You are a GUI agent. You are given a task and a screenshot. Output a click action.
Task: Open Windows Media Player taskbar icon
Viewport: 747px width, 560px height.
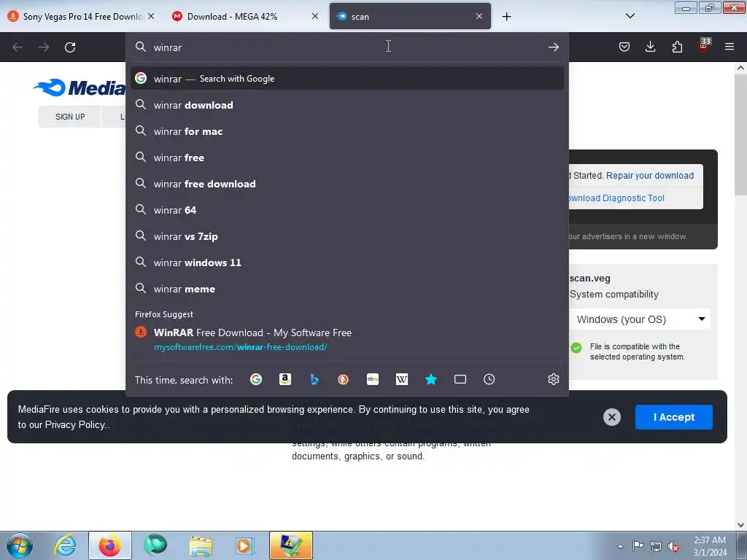(x=245, y=545)
